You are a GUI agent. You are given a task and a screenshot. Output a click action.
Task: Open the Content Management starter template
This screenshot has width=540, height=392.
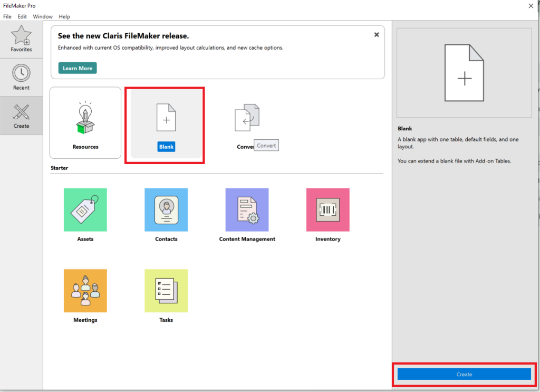tap(247, 209)
